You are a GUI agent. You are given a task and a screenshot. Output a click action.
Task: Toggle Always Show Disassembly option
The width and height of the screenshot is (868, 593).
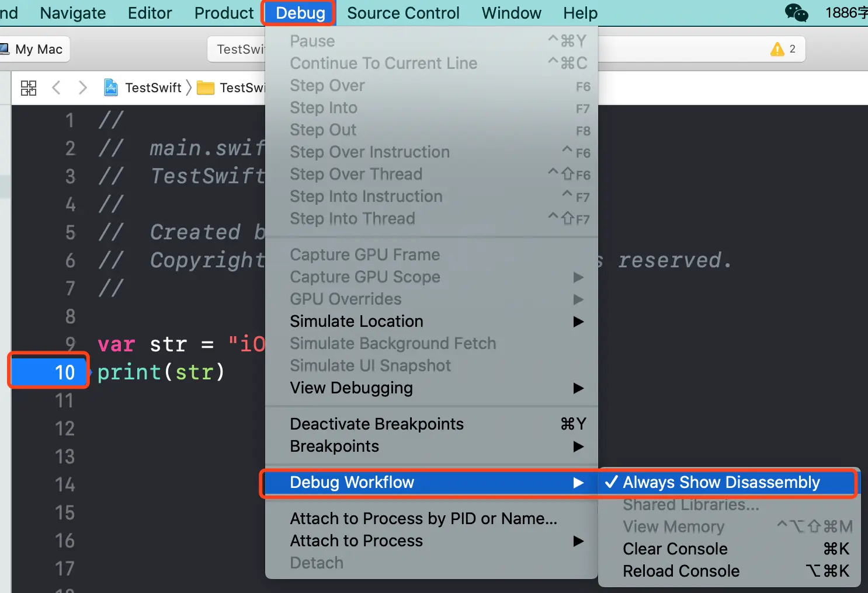coord(728,482)
